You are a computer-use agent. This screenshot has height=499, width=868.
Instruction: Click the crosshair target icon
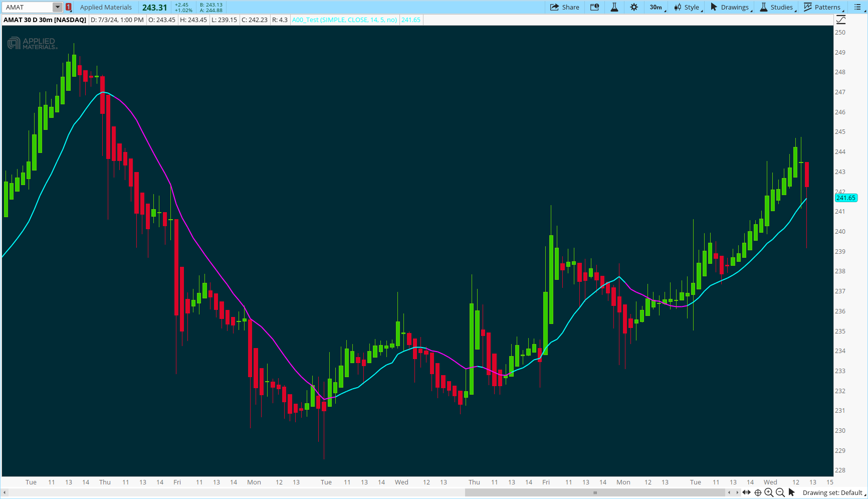pyautogui.click(x=758, y=492)
